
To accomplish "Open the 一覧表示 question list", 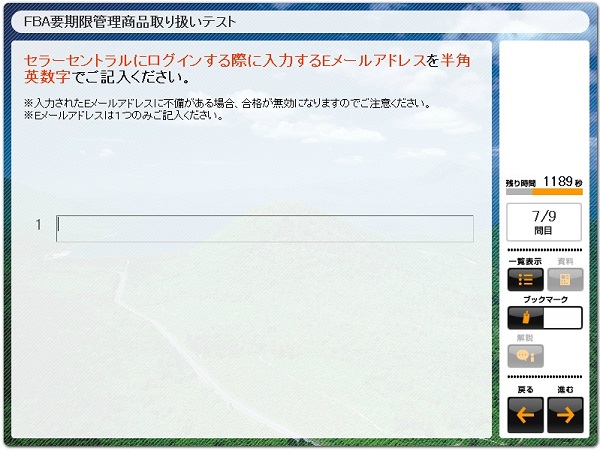I will (x=525, y=279).
